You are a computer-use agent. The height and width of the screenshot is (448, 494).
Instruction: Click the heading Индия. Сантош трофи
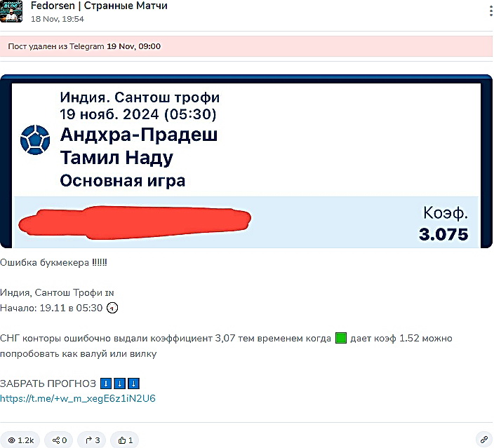coord(140,97)
